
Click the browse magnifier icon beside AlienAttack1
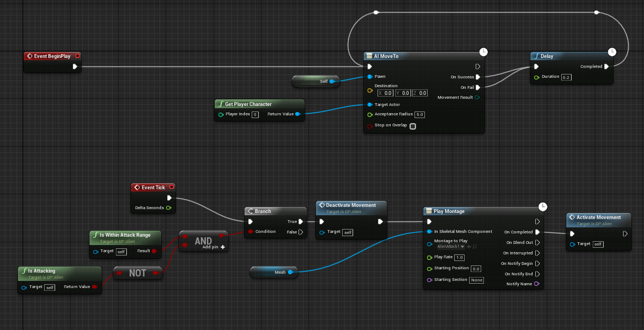(x=473, y=247)
